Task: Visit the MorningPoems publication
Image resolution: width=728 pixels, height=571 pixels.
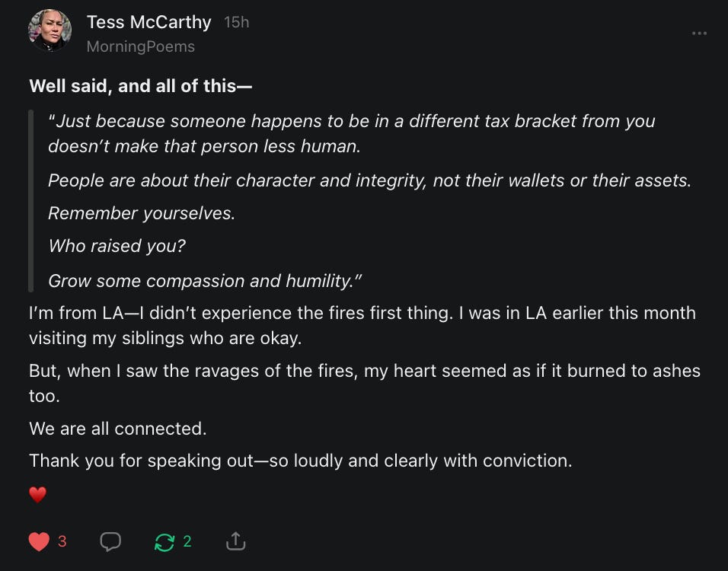Action: coord(140,46)
